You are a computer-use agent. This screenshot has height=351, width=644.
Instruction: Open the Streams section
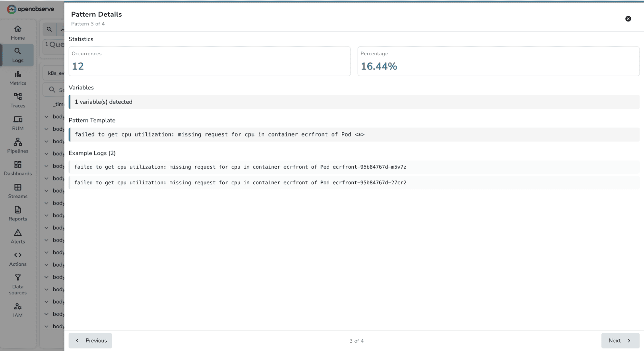pos(18,190)
